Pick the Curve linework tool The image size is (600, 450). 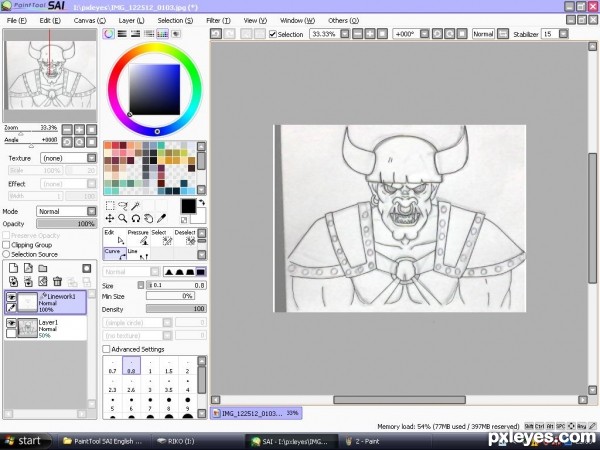coord(114,253)
